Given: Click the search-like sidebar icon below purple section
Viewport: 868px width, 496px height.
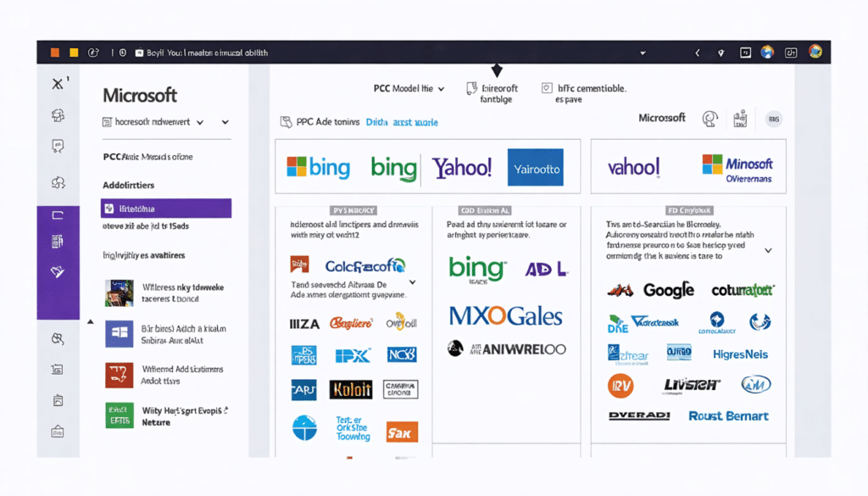Looking at the screenshot, I should [58, 339].
